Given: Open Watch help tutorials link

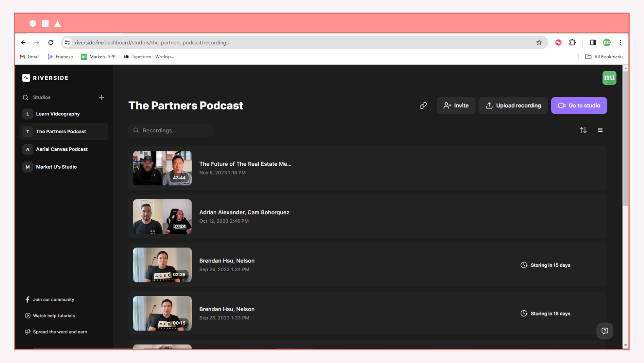Looking at the screenshot, I should 50,315.
